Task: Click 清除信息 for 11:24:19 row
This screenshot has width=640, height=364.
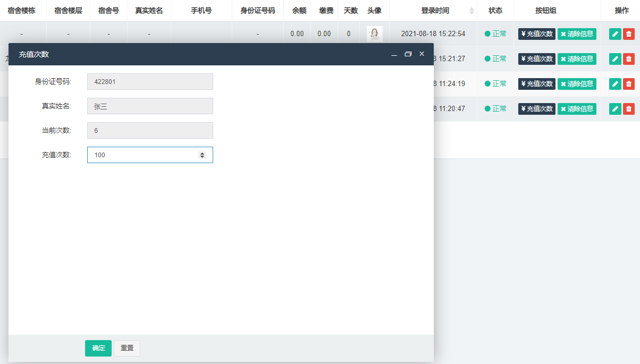Action: [x=577, y=84]
